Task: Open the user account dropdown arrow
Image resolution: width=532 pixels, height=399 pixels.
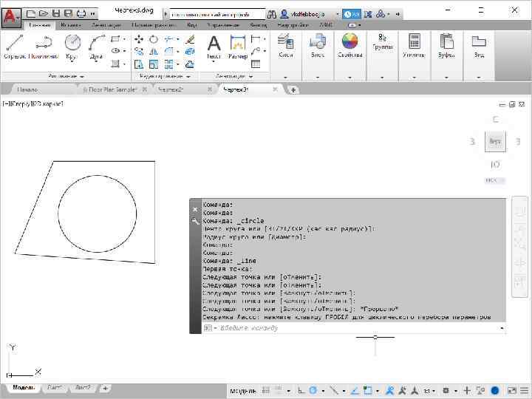Action: pyautogui.click(x=337, y=14)
